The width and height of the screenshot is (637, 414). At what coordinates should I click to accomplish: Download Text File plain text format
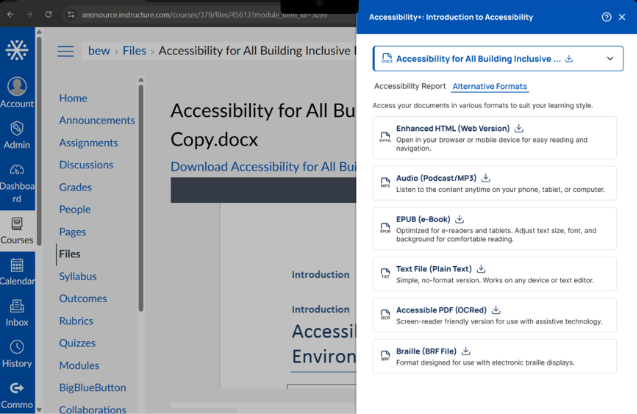pos(481,269)
